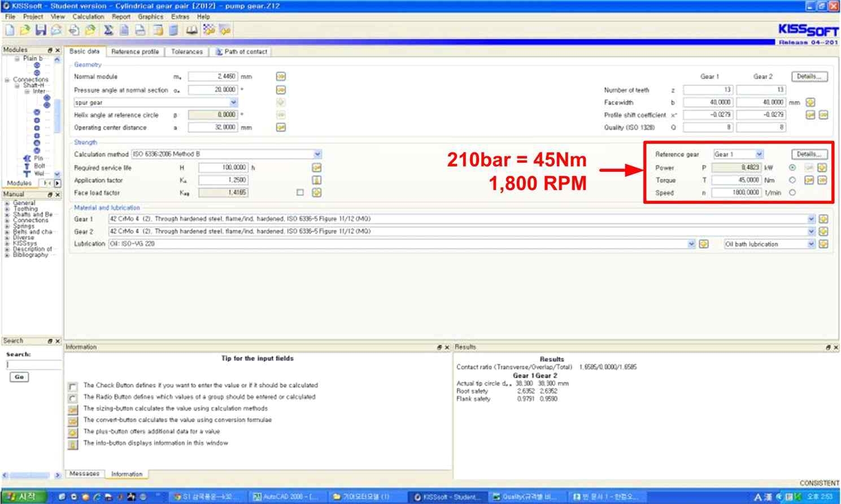This screenshot has height=504, width=841.
Task: Close the Information panel with X
Action: point(447,348)
